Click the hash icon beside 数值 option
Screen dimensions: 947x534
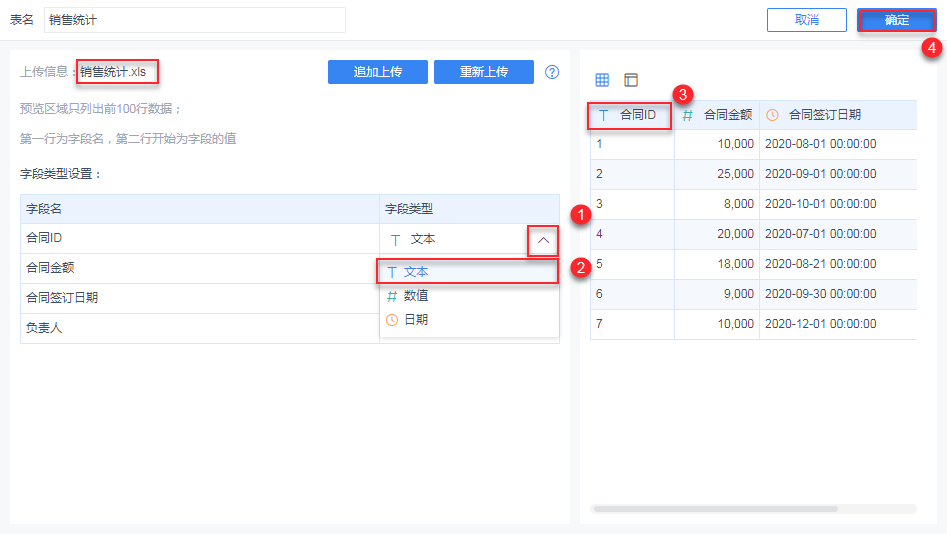tap(392, 296)
